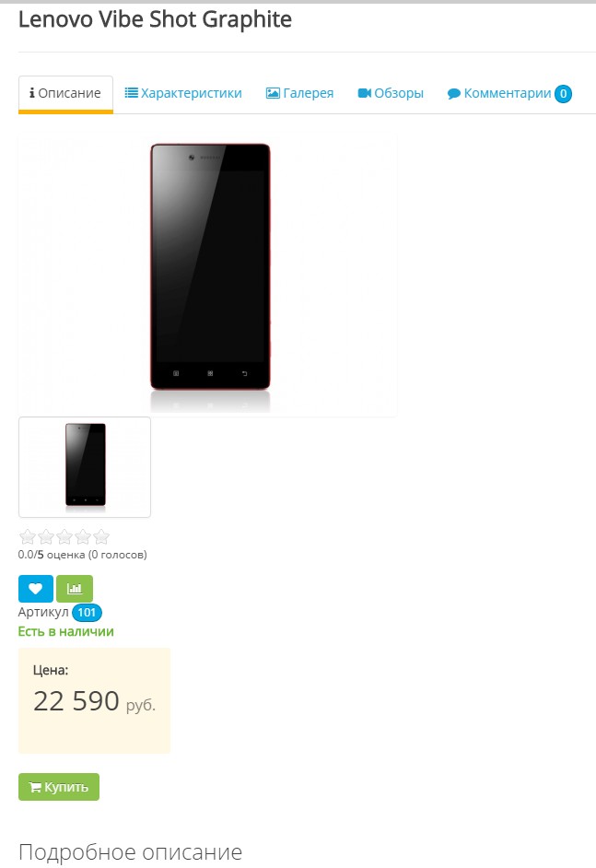Click the shopping cart icon on Купить
The image size is (596, 868).
point(35,787)
